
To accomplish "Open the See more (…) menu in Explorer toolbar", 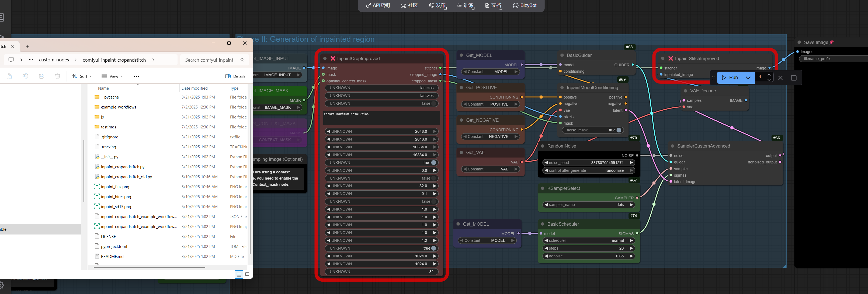I will 137,76.
